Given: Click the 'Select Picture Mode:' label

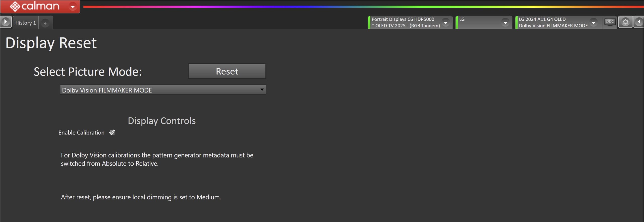Looking at the screenshot, I should 88,72.
